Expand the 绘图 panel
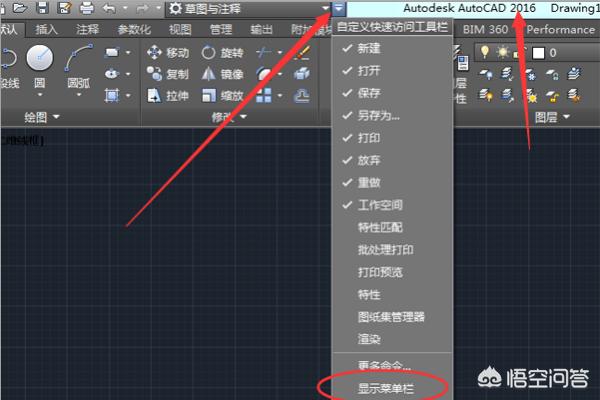The image size is (600, 400). [x=42, y=117]
